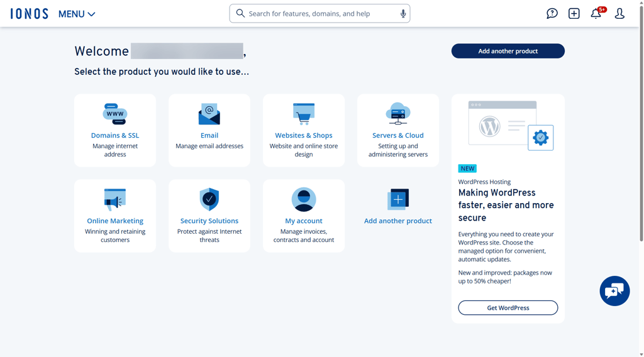Open the Domains & SSL link
Image resolution: width=644 pixels, height=357 pixels.
115,135
